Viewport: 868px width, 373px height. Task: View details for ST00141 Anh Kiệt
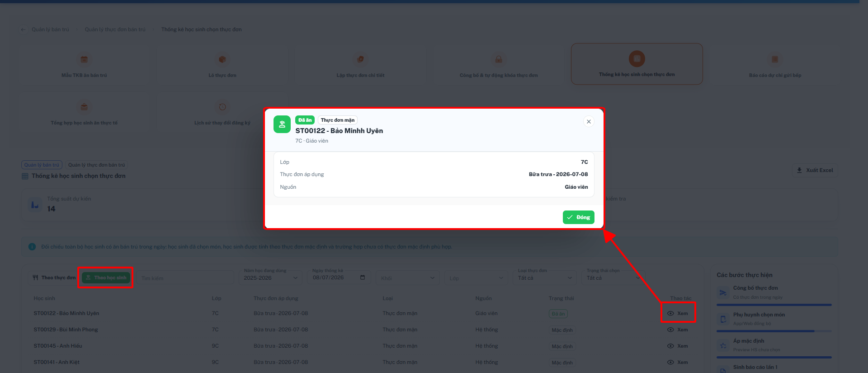(x=678, y=362)
